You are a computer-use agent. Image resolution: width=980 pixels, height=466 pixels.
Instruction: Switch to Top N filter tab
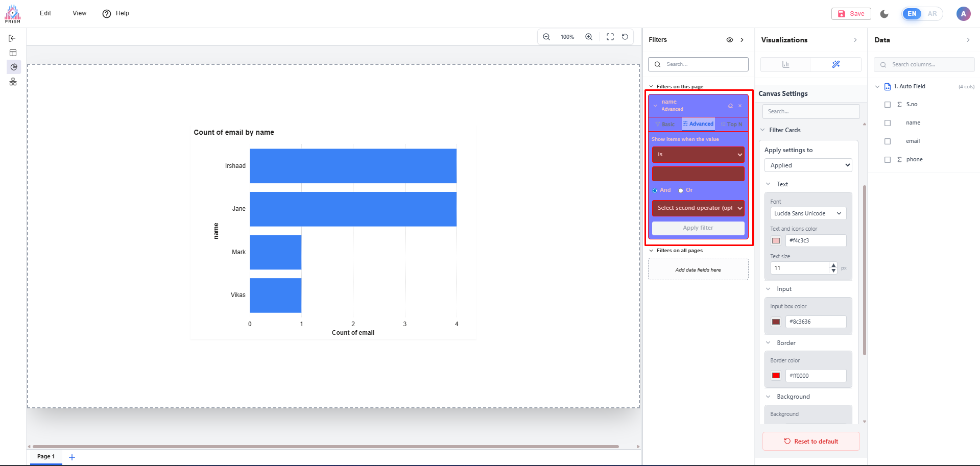coord(732,124)
